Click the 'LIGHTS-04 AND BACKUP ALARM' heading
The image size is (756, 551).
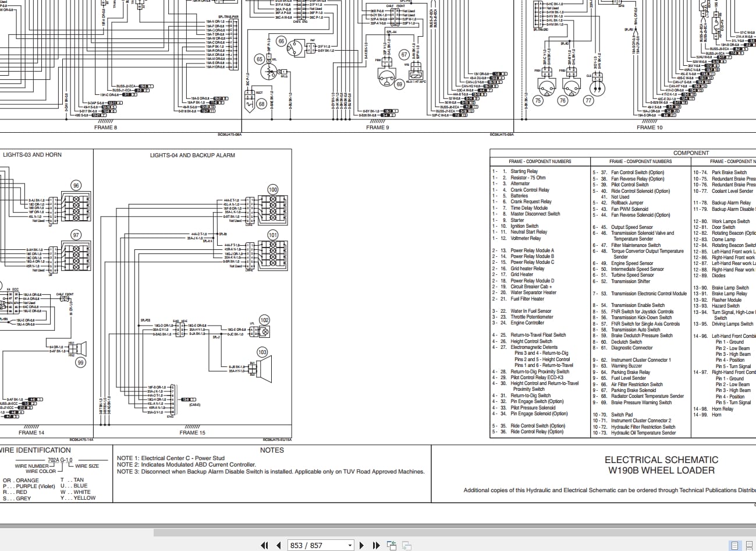point(193,156)
